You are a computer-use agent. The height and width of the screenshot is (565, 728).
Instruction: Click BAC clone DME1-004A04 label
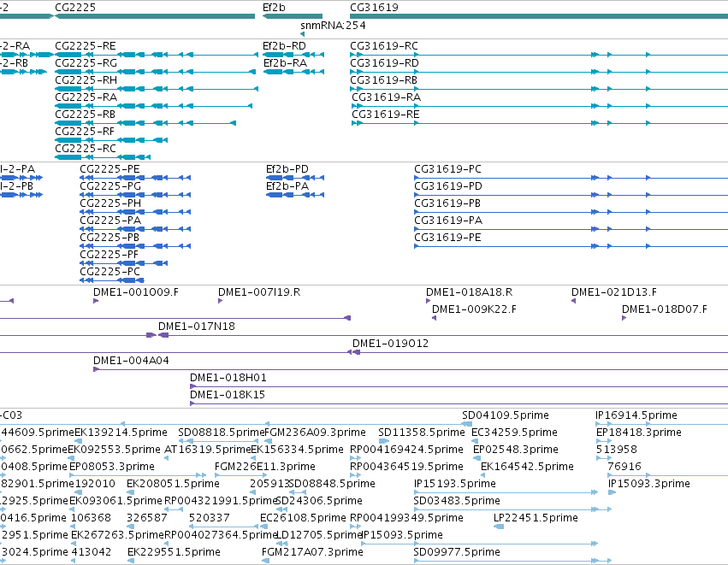click(x=131, y=362)
